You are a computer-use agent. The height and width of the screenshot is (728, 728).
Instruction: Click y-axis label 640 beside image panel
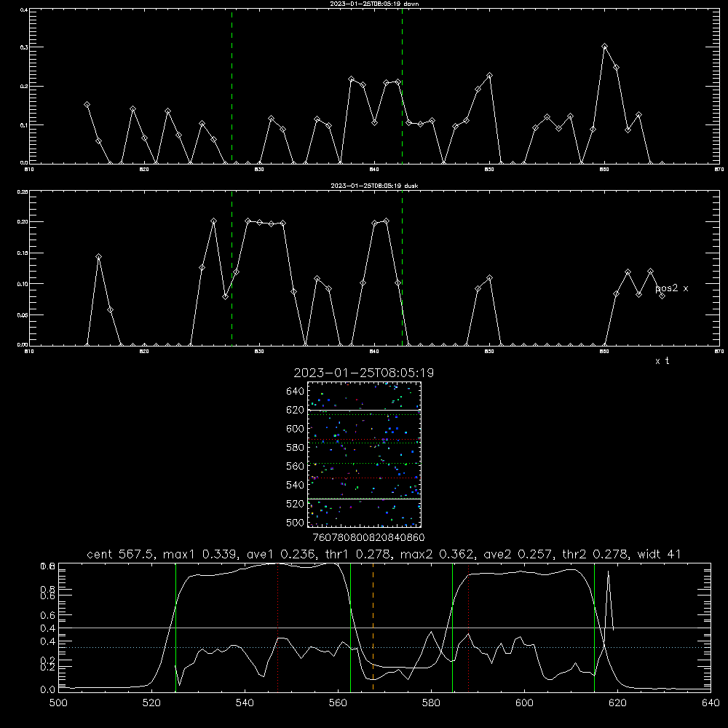click(x=296, y=392)
